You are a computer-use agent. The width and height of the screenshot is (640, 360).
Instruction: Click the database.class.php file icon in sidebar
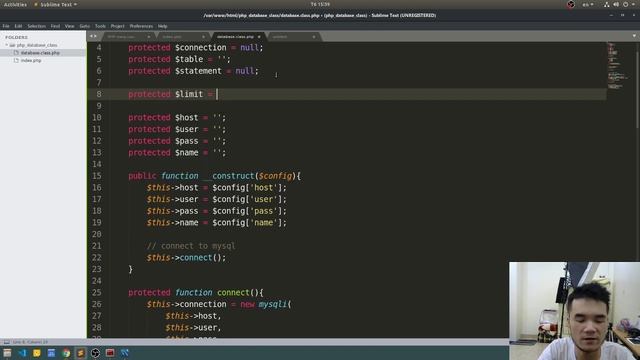pos(16,53)
